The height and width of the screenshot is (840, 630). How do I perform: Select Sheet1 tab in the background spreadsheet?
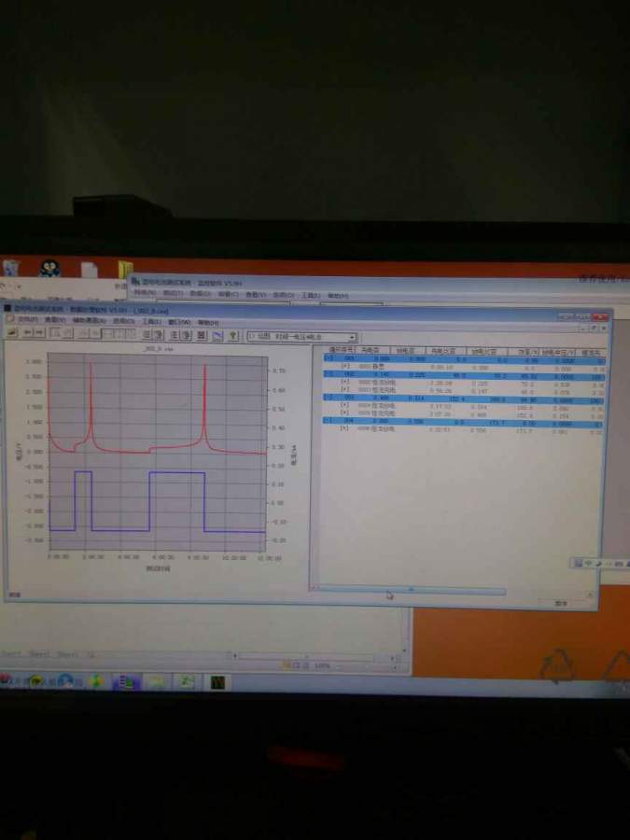click(x=12, y=654)
